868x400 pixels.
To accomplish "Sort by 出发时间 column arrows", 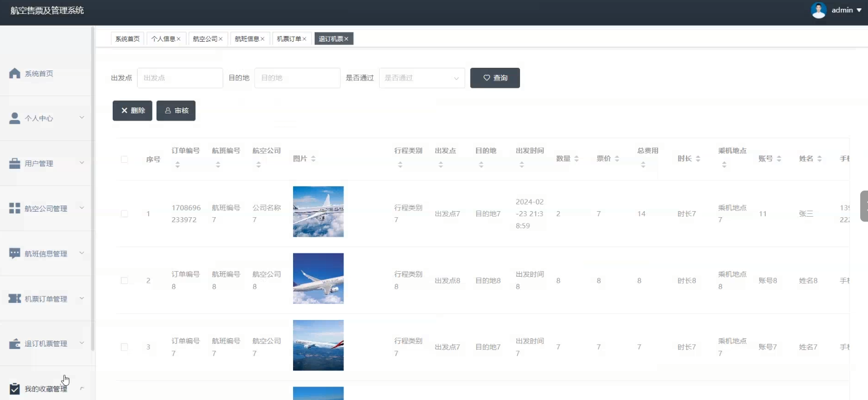I will pos(522,164).
